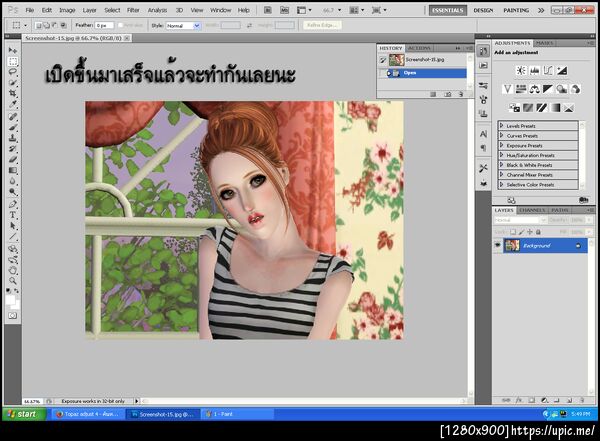Expand Black & White Presets list
600x441 pixels.
(x=502, y=165)
